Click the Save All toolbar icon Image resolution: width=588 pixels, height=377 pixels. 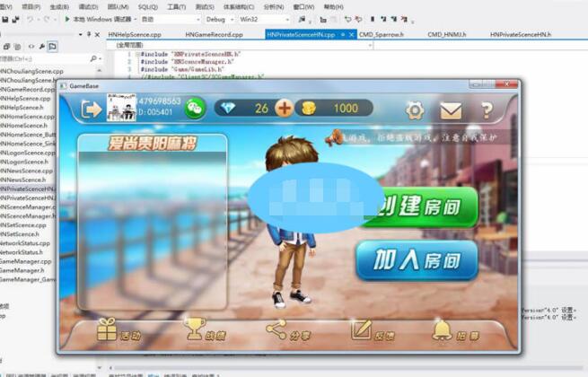point(16,19)
